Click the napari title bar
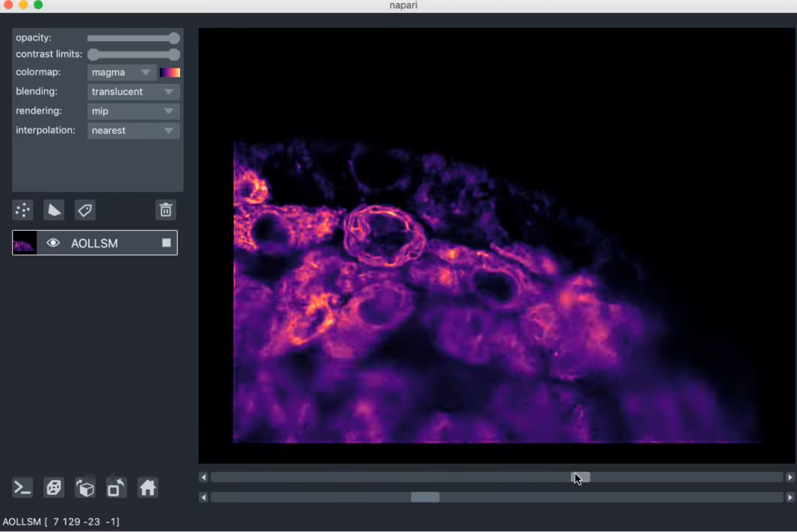This screenshot has height=532, width=797. (403, 5)
